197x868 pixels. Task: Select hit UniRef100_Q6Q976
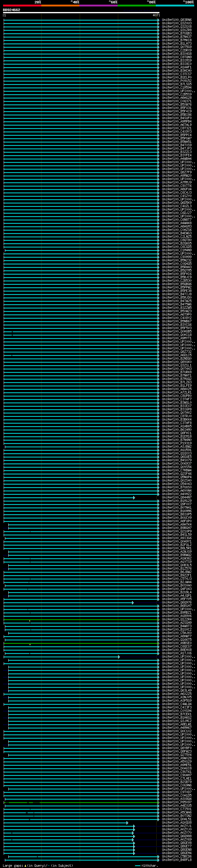coord(176,603)
